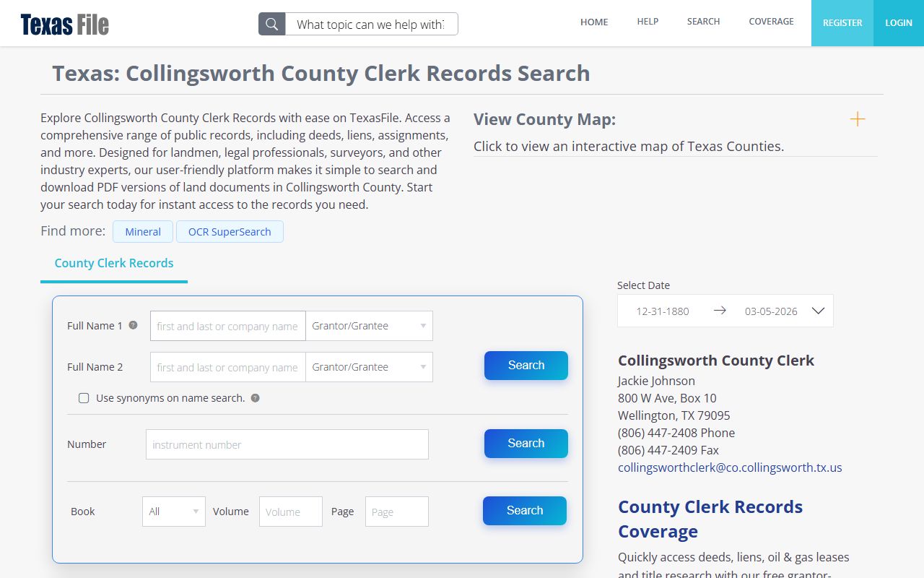The image size is (924, 578).
Task: Click the Find more label
Action: (73, 231)
